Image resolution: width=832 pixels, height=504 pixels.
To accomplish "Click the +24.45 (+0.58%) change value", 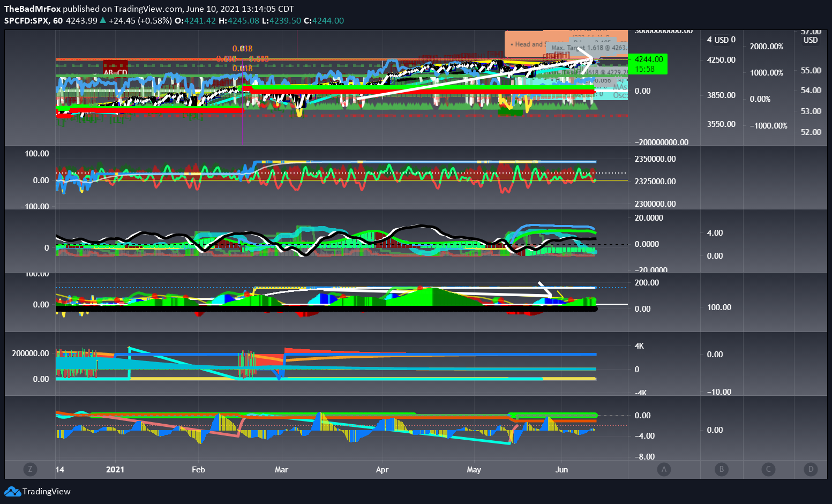I will coord(140,20).
